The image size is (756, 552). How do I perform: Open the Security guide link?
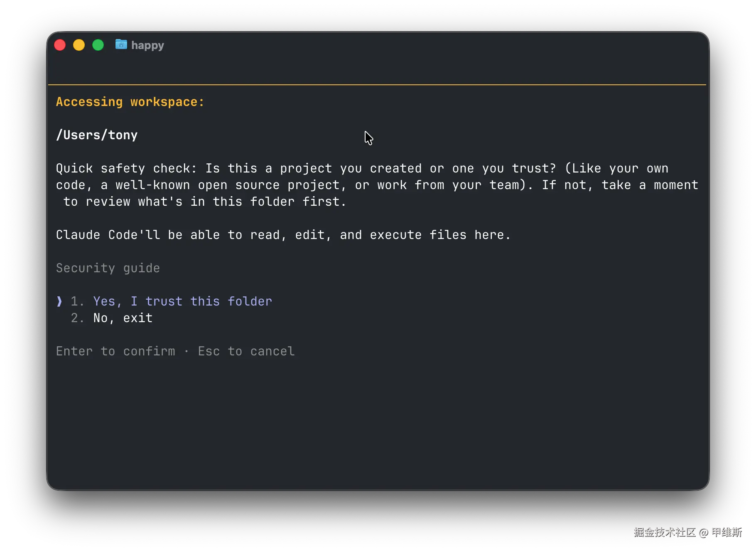(108, 268)
